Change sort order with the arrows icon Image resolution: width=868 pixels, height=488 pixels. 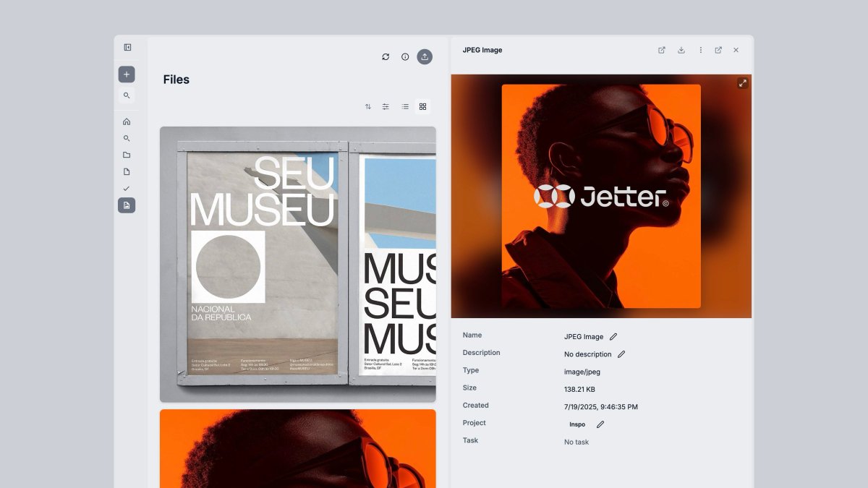click(368, 106)
